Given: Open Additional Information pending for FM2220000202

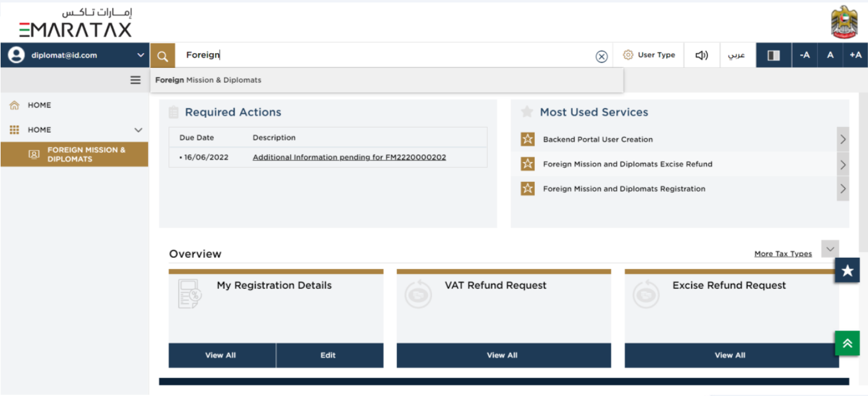Looking at the screenshot, I should point(349,157).
